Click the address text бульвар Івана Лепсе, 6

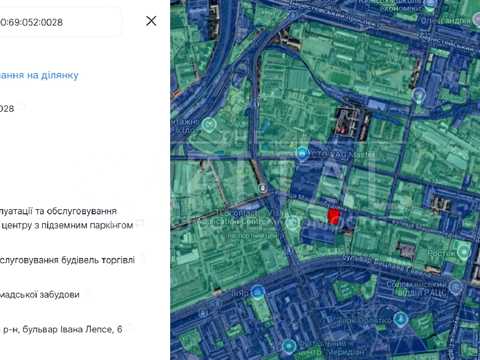click(72, 329)
